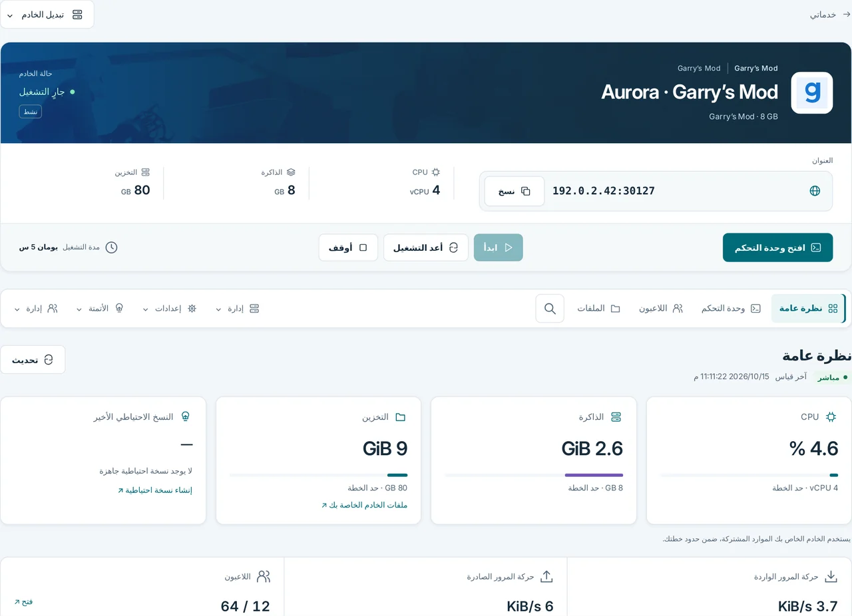The width and height of the screenshot is (852, 616).
Task: Click the storage icon beside التخزين specs
Action: tap(146, 172)
